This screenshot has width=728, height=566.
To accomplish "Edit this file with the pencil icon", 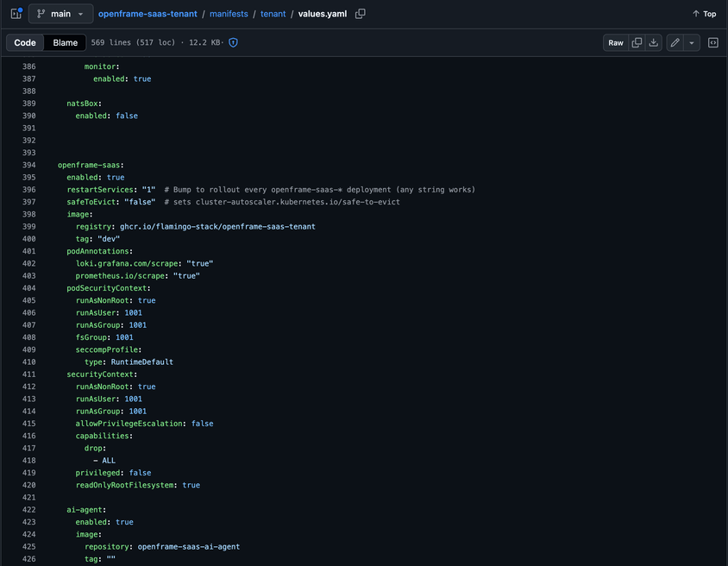I will 675,43.
